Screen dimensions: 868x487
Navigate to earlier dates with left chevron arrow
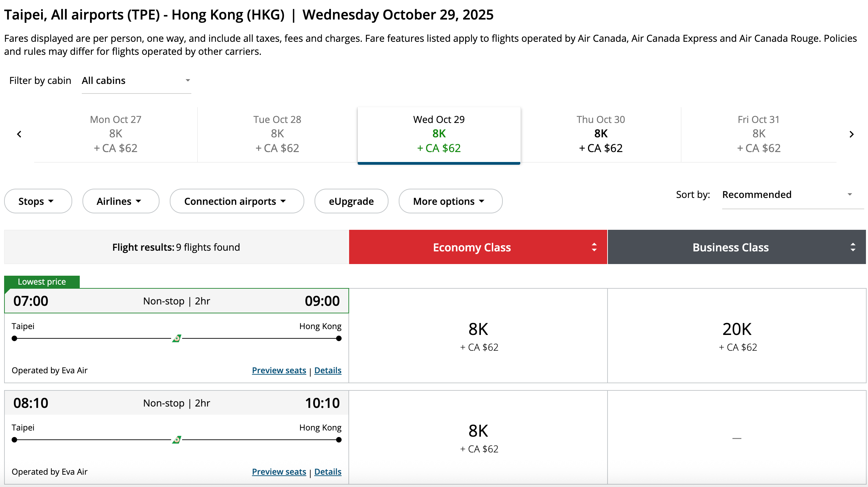[20, 134]
